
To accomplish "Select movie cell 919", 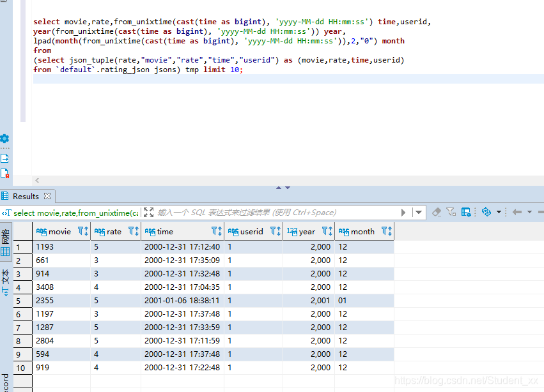I will (x=61, y=367).
